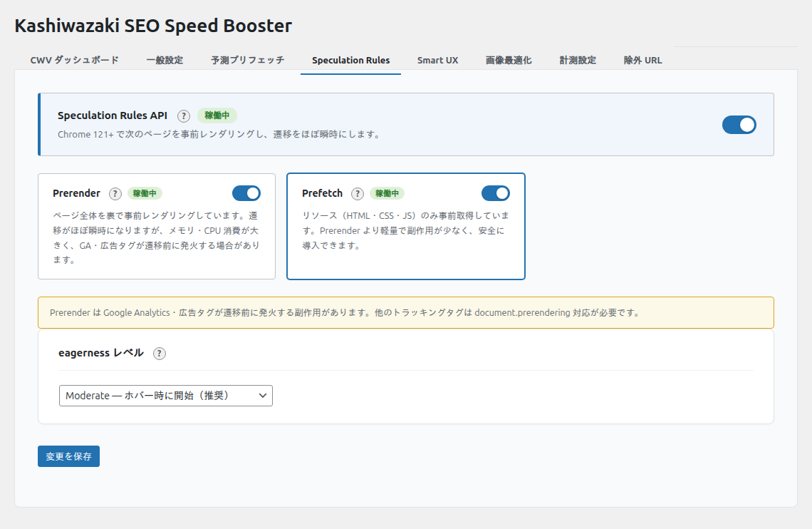Go to the 除外 URL tab

tap(642, 61)
